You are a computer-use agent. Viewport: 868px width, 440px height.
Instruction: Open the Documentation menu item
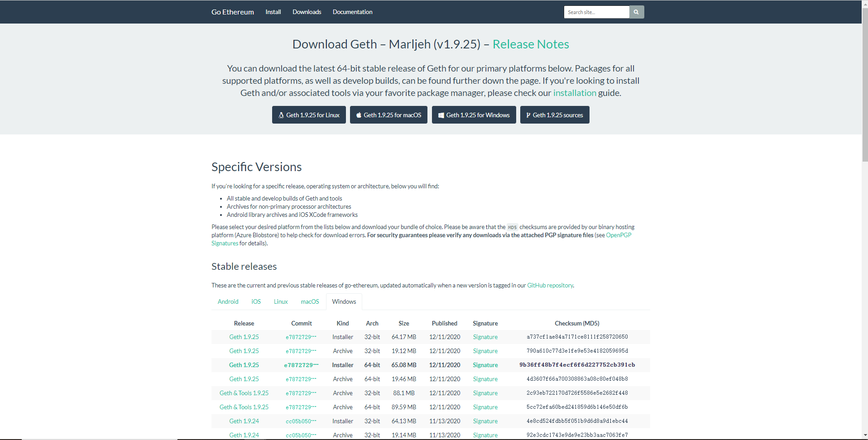click(x=352, y=12)
